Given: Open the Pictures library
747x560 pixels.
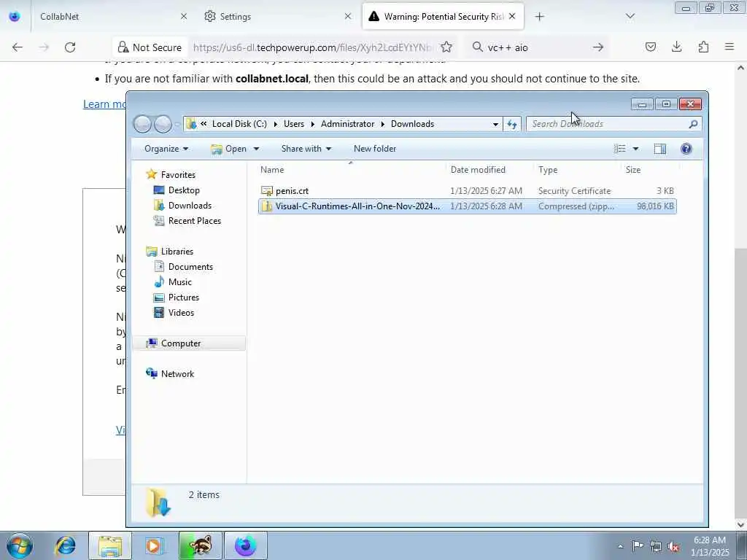Looking at the screenshot, I should point(183,297).
